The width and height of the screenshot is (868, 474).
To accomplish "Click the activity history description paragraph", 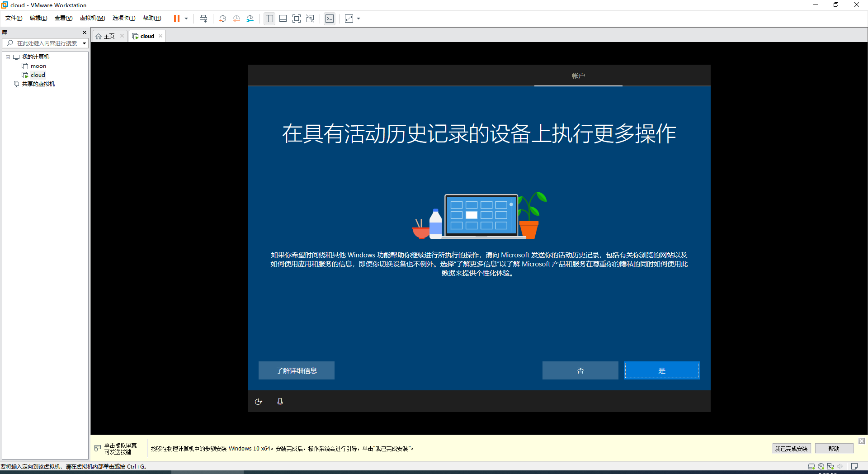I will pos(479,264).
